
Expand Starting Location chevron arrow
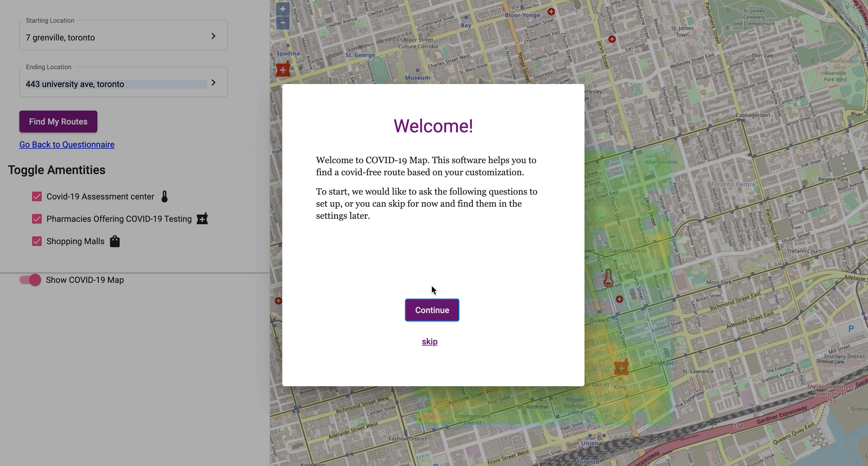(x=213, y=36)
